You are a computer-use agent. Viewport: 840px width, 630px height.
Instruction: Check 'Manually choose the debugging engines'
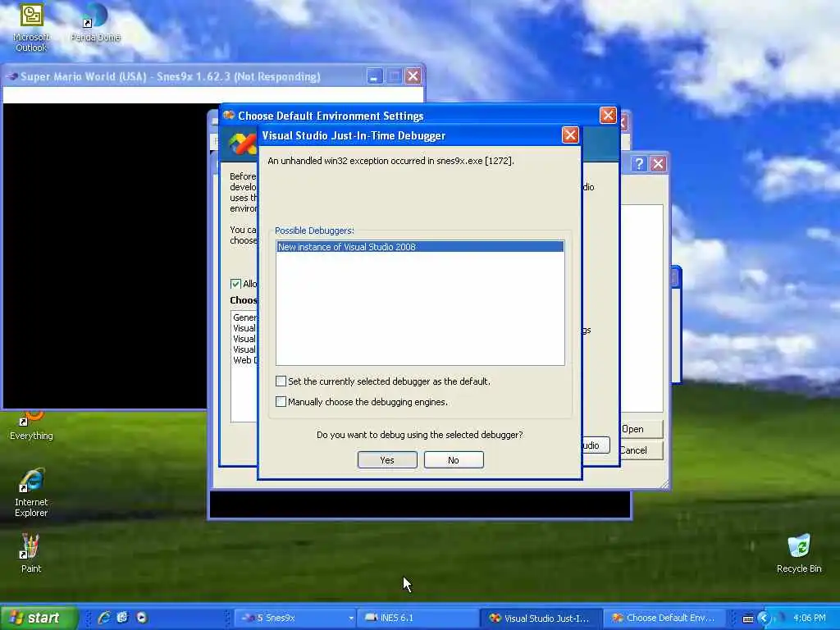[x=281, y=401]
